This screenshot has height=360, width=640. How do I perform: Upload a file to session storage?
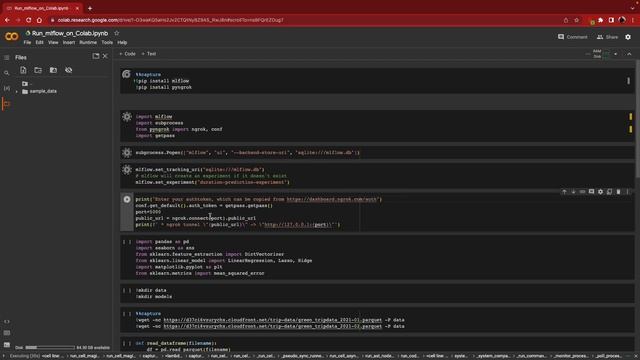(x=23, y=70)
